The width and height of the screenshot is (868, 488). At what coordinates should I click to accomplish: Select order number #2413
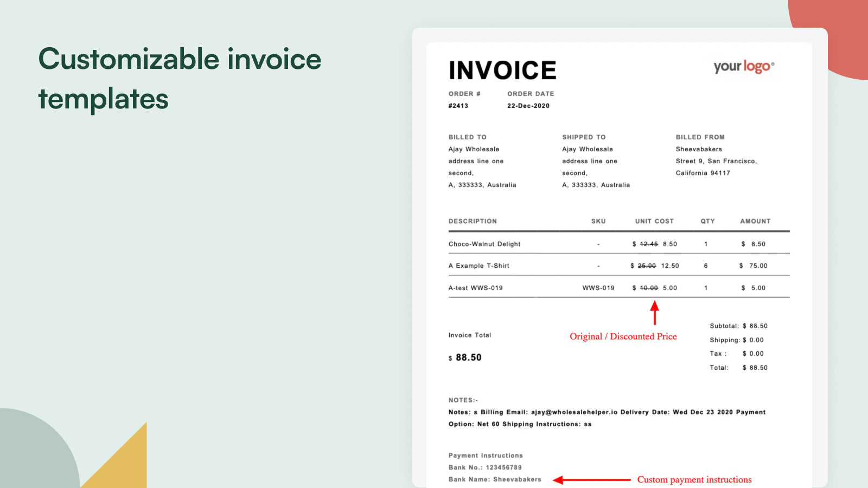pyautogui.click(x=458, y=106)
